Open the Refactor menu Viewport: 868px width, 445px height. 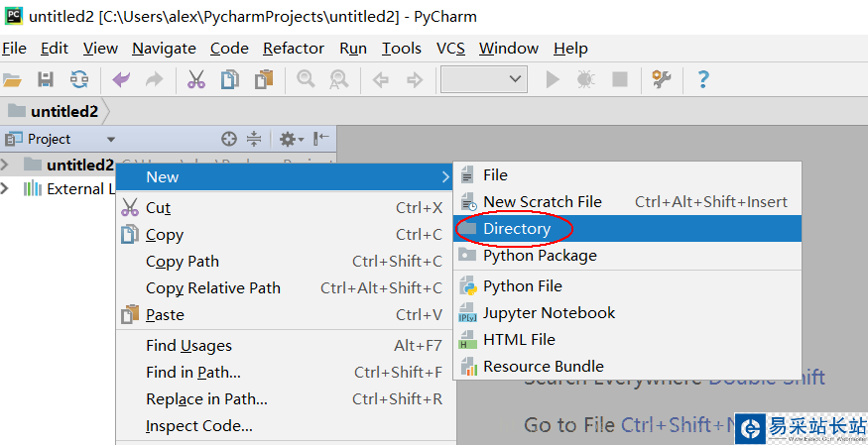tap(293, 48)
